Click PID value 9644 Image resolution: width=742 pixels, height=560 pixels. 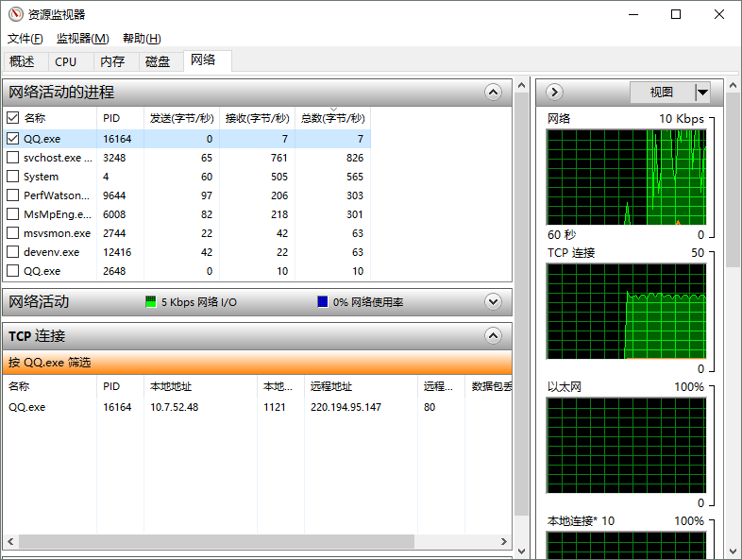114,195
